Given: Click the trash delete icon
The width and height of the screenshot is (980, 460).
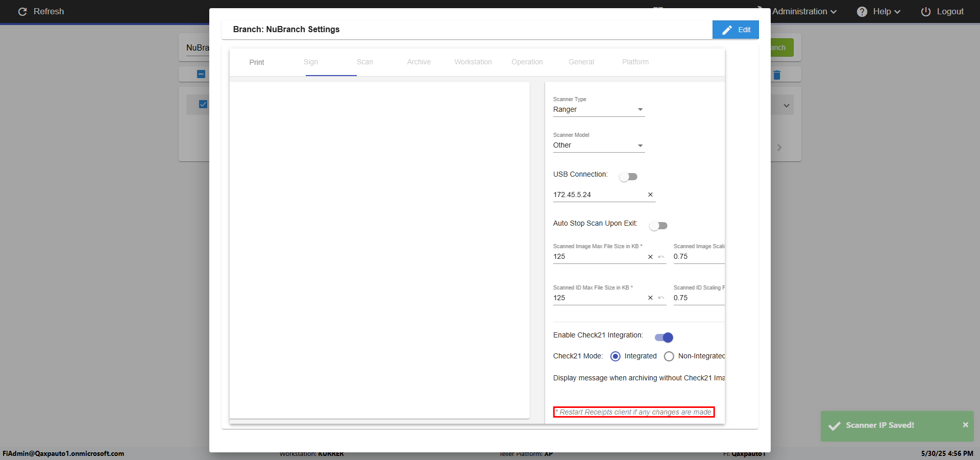Looking at the screenshot, I should [777, 75].
